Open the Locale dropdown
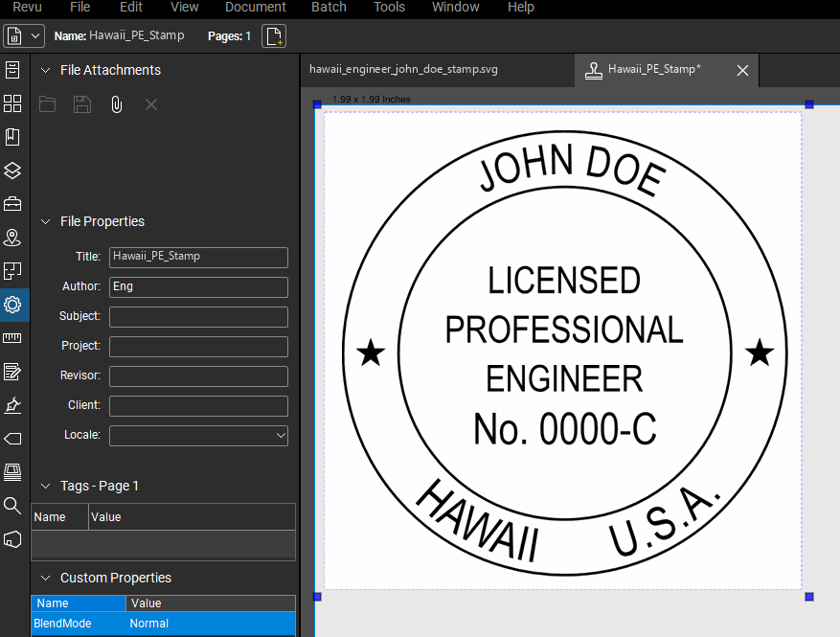Image resolution: width=840 pixels, height=637 pixels. tap(199, 436)
